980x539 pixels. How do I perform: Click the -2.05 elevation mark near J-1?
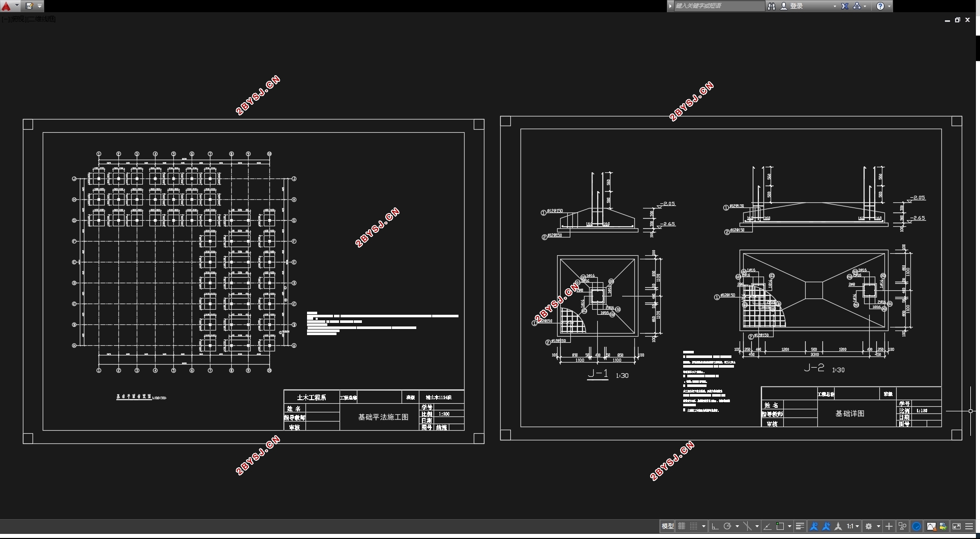click(667, 203)
